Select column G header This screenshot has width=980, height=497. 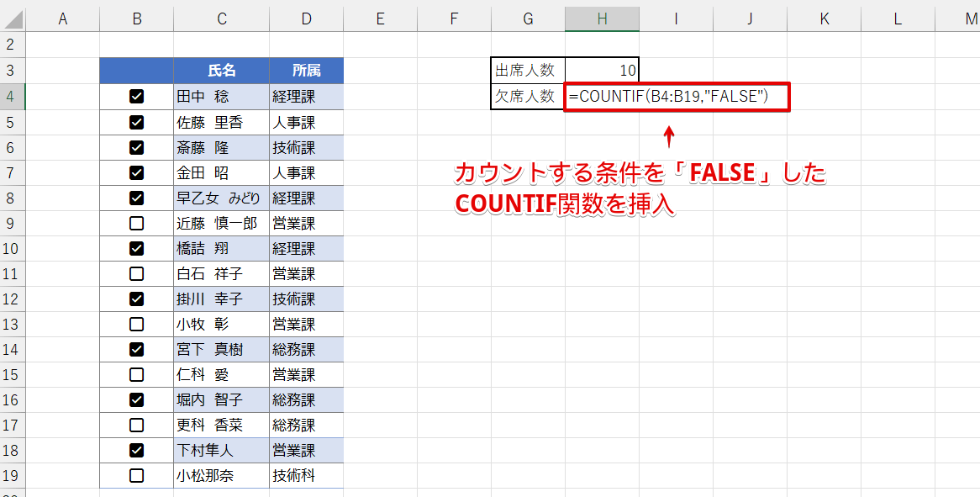click(528, 19)
